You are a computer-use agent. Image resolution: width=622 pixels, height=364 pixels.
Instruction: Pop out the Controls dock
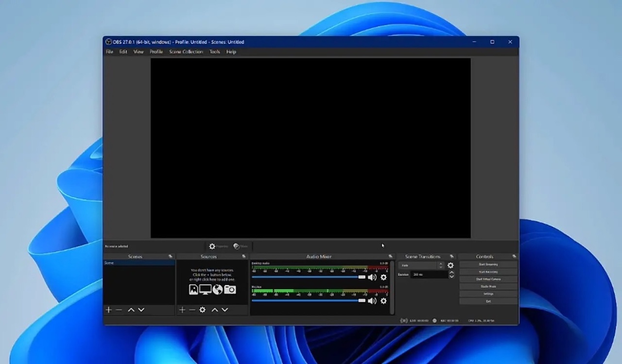[514, 256]
